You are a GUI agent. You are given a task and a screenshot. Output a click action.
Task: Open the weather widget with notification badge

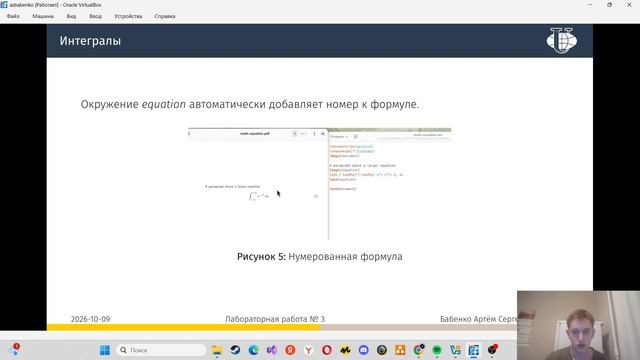(x=15, y=349)
